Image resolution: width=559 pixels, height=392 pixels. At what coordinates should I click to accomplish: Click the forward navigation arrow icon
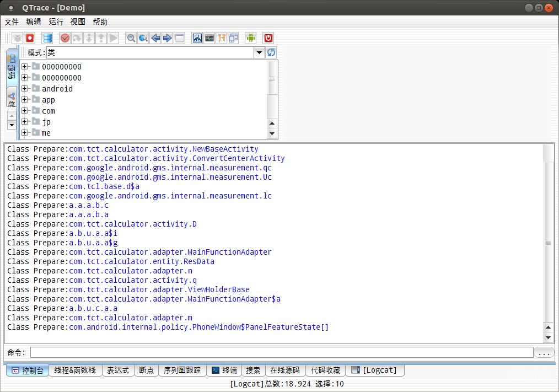pyautogui.click(x=167, y=37)
